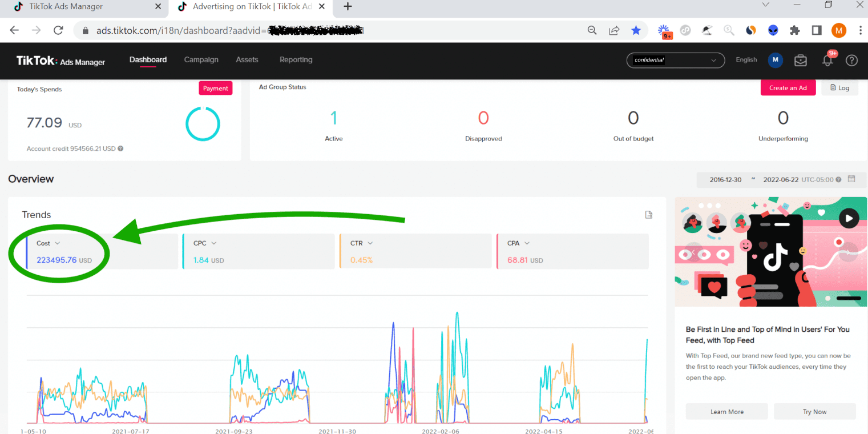Click the export icon in Trends panel
This screenshot has width=868, height=434.
648,215
